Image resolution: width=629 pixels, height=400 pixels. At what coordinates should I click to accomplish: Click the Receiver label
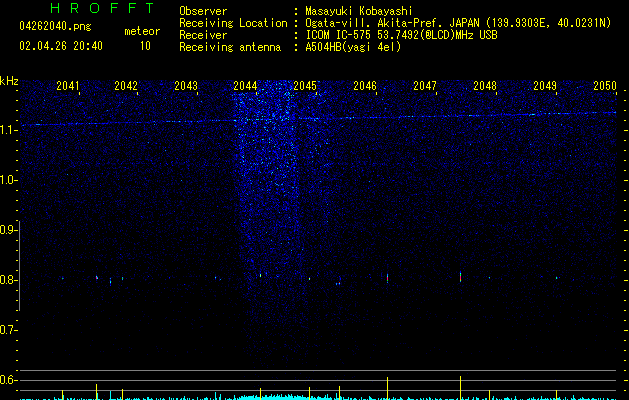(203, 35)
